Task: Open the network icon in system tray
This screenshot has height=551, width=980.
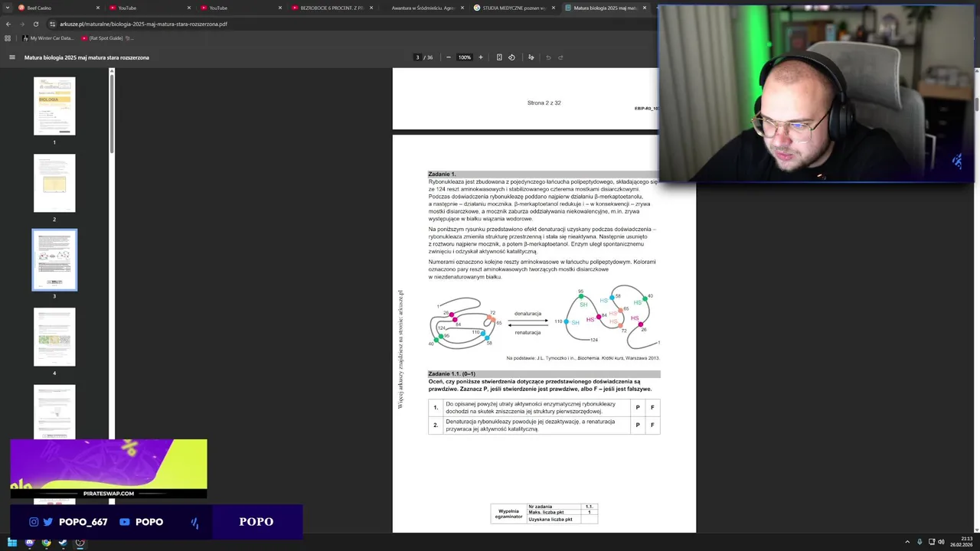Action: 932,542
